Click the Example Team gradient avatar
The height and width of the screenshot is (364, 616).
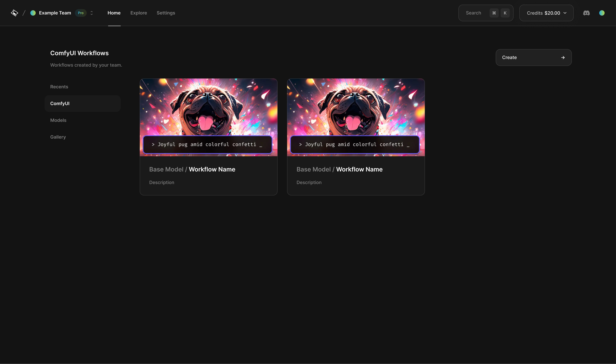click(33, 13)
